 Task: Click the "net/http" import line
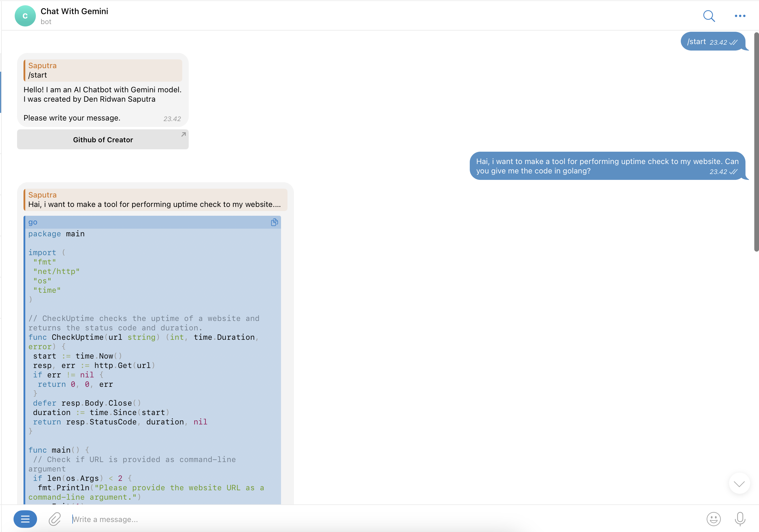pos(56,272)
